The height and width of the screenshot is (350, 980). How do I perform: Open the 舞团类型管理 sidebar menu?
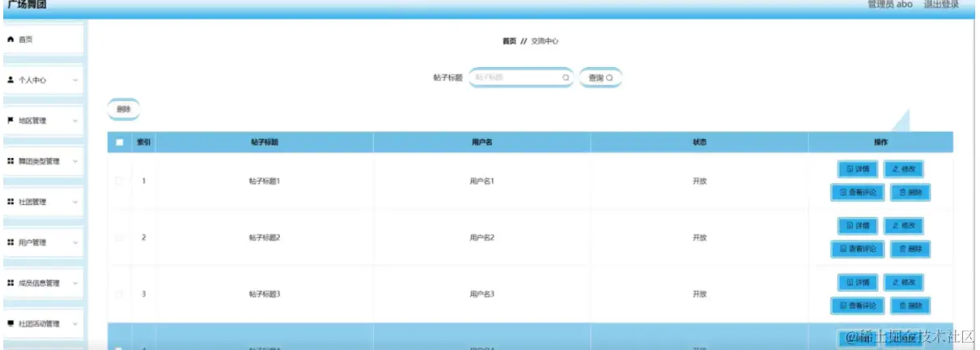coord(42,161)
